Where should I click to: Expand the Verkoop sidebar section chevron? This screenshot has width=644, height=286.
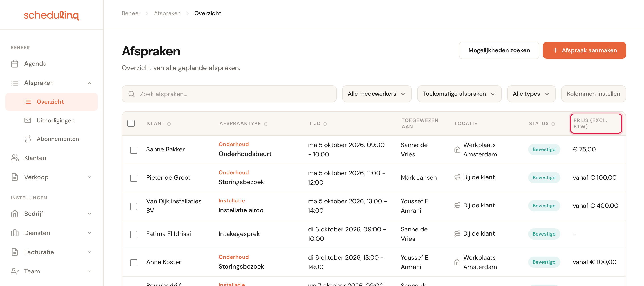pos(89,177)
